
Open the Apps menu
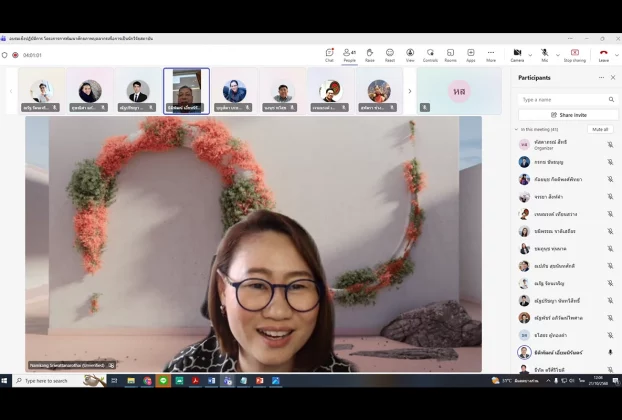click(x=470, y=54)
